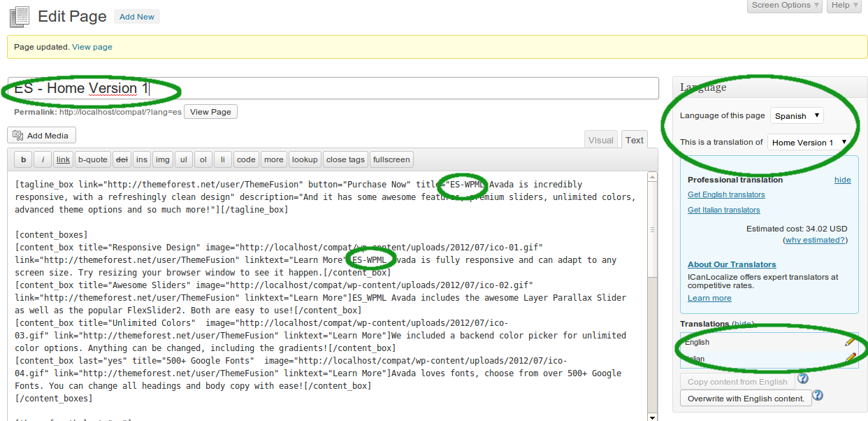The width and height of the screenshot is (868, 421).
Task: Click help icon beside Overwrite with English content
Action: (x=817, y=395)
